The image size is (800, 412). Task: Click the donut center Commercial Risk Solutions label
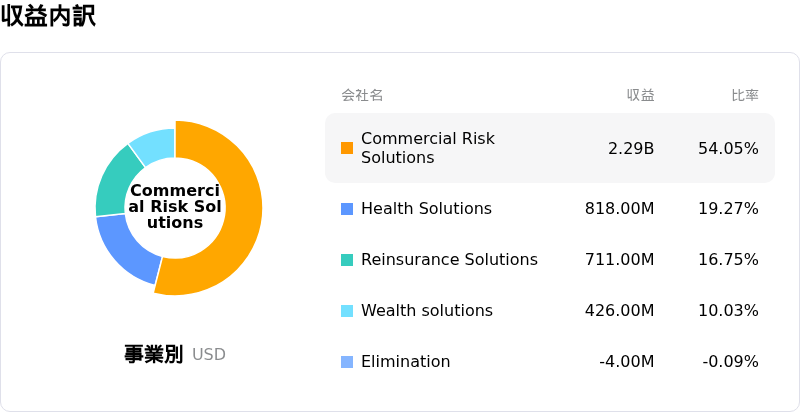[x=176, y=207]
